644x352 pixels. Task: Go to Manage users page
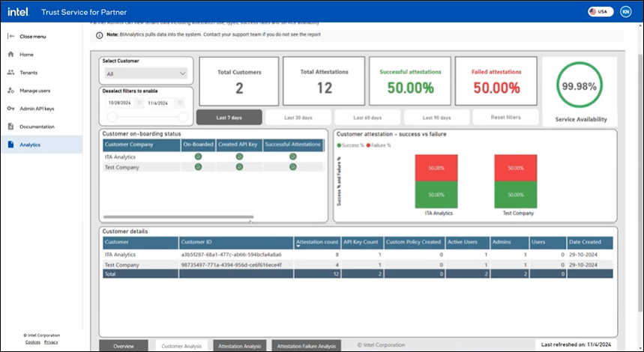pos(41,91)
